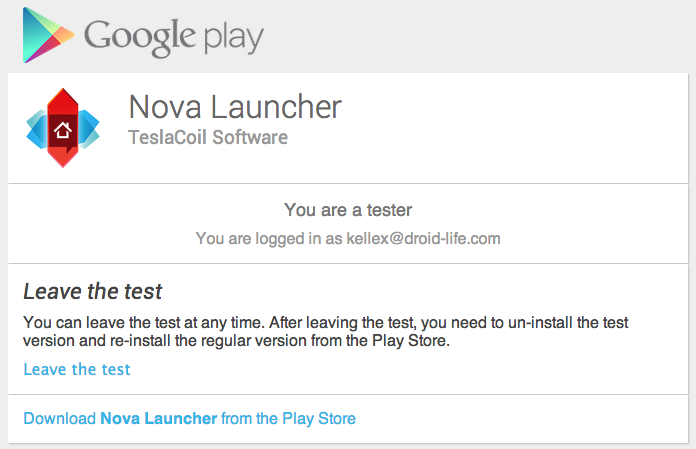The width and height of the screenshot is (696, 449).
Task: Click the Google Play triangle logo
Action: point(47,34)
